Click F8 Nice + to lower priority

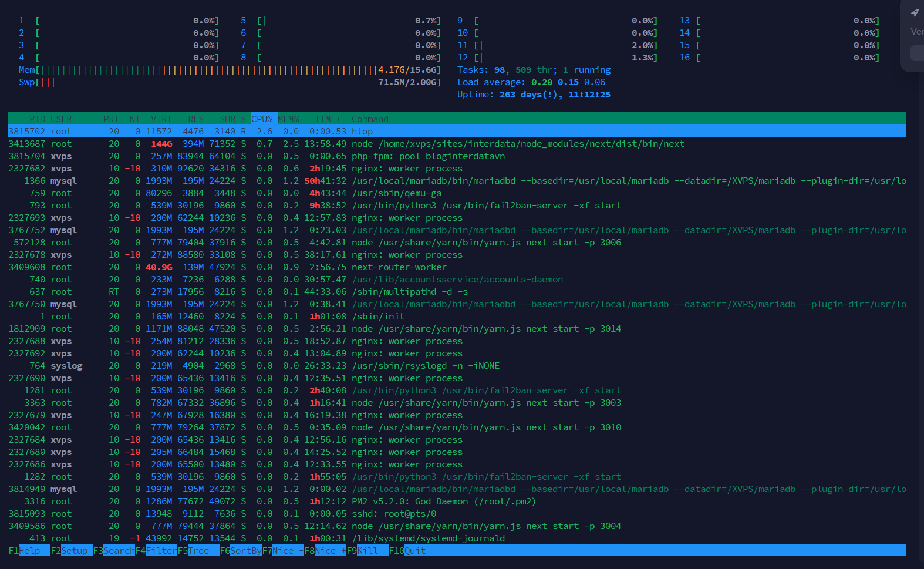325,550
